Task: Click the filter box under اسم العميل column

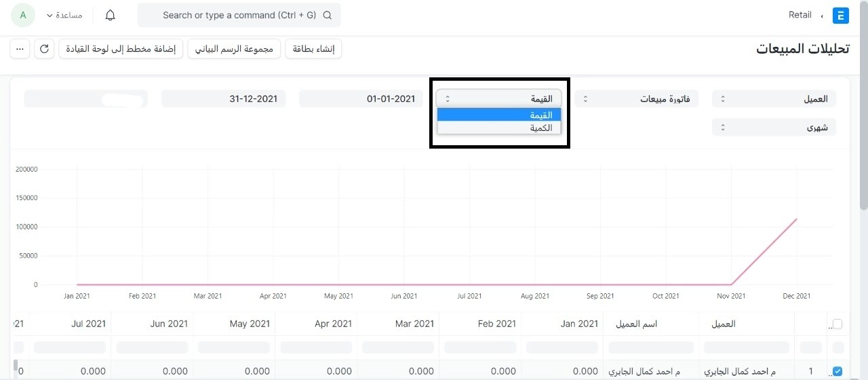Action: (652, 347)
